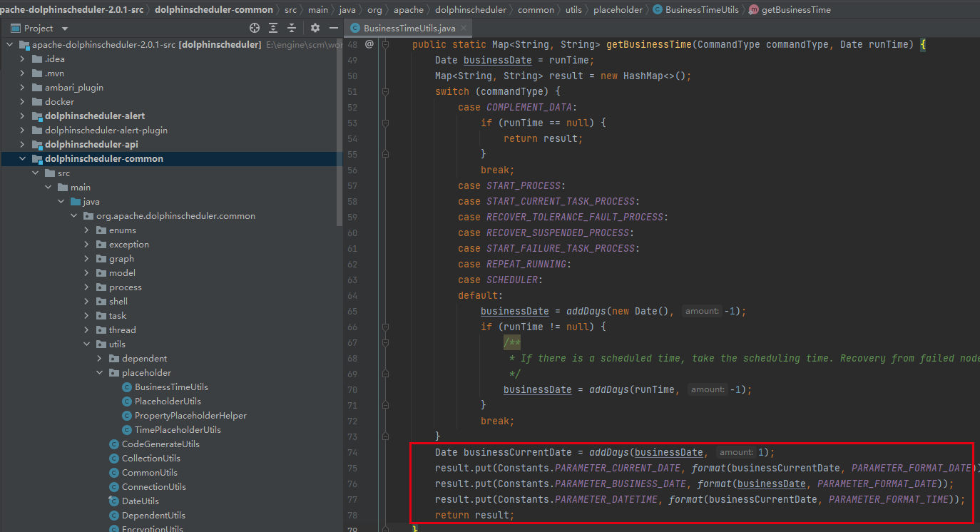Select the thread package
Screen dimensions: 980x532
(122, 329)
